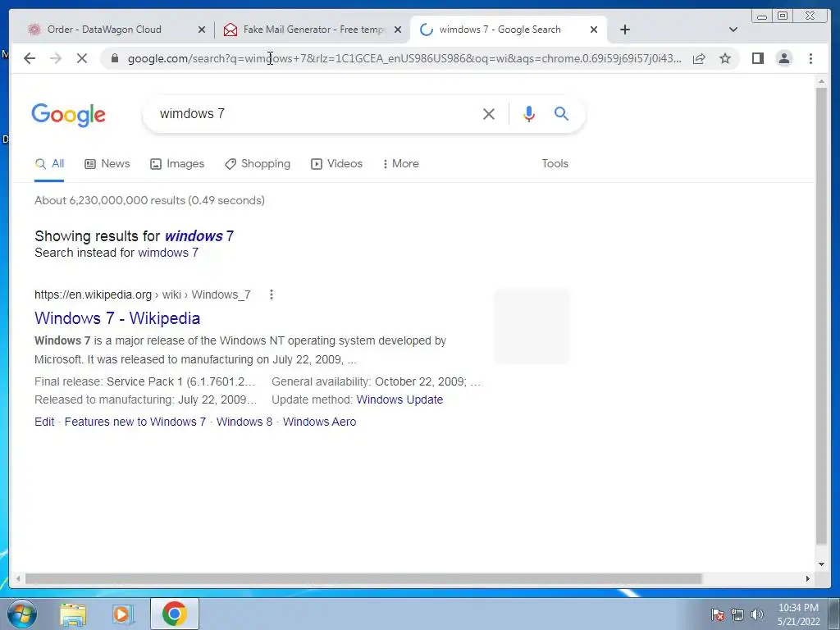Close the Fake Mail Generator tab
Viewport: 840px width, 630px height.
pos(398,30)
